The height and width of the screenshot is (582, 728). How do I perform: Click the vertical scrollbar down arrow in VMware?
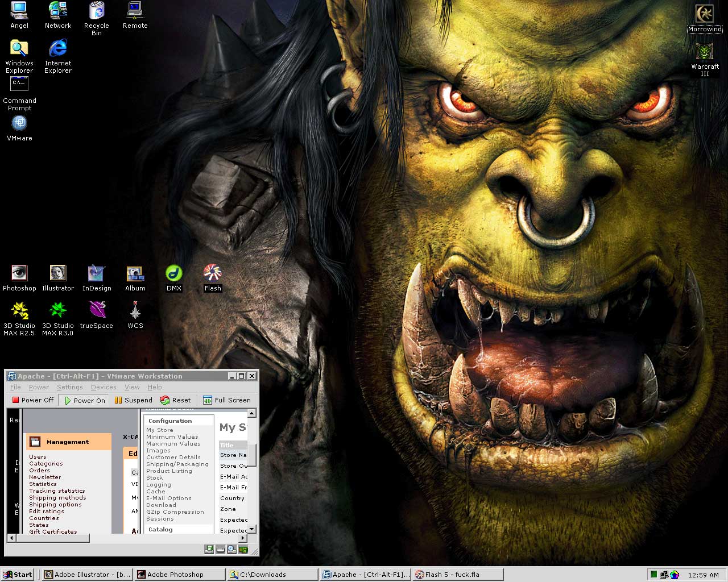pos(252,529)
